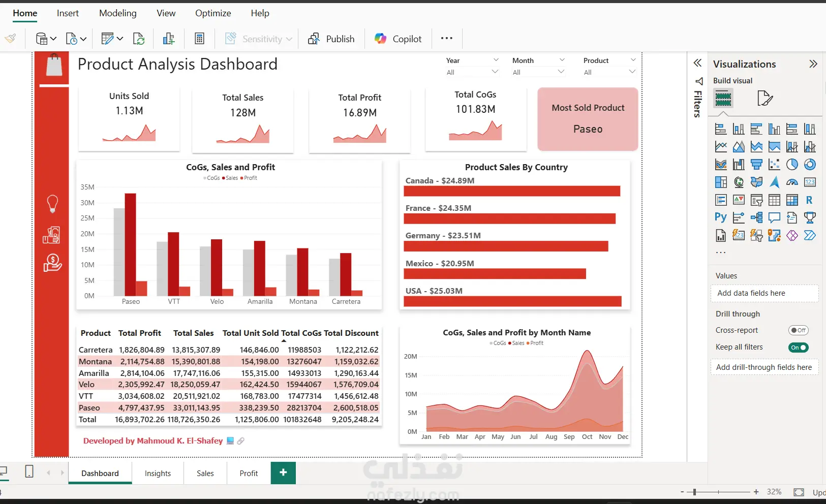Show more visuals via the three dots under icons
Screen dimensions: 826x504
click(721, 253)
